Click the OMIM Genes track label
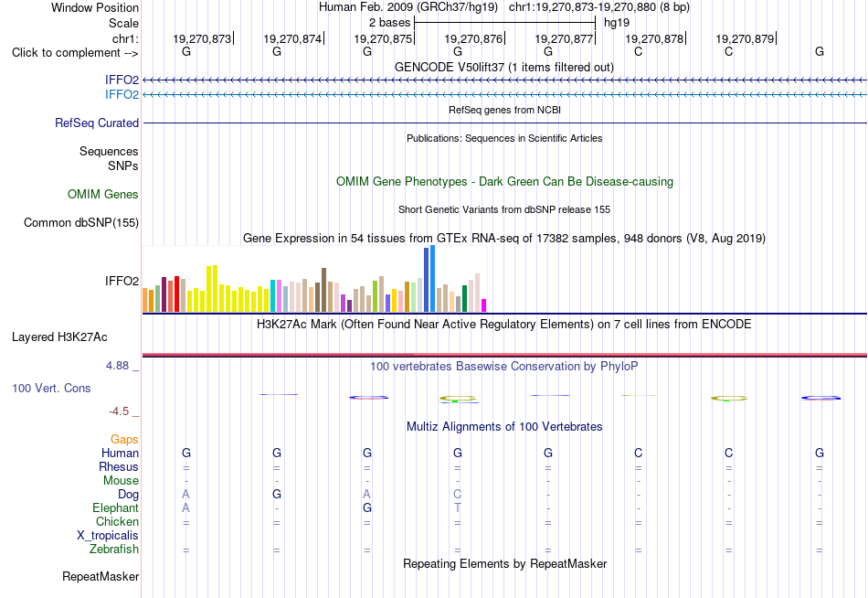This screenshot has height=598, width=868. [102, 194]
